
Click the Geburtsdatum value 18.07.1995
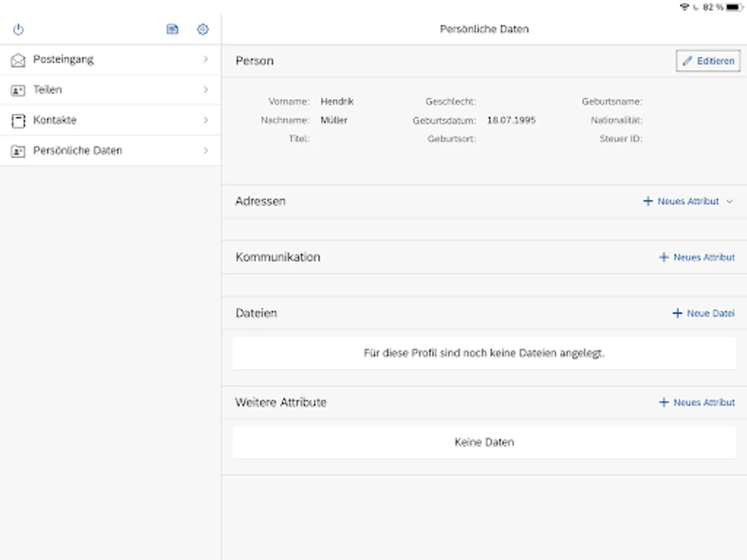511,120
